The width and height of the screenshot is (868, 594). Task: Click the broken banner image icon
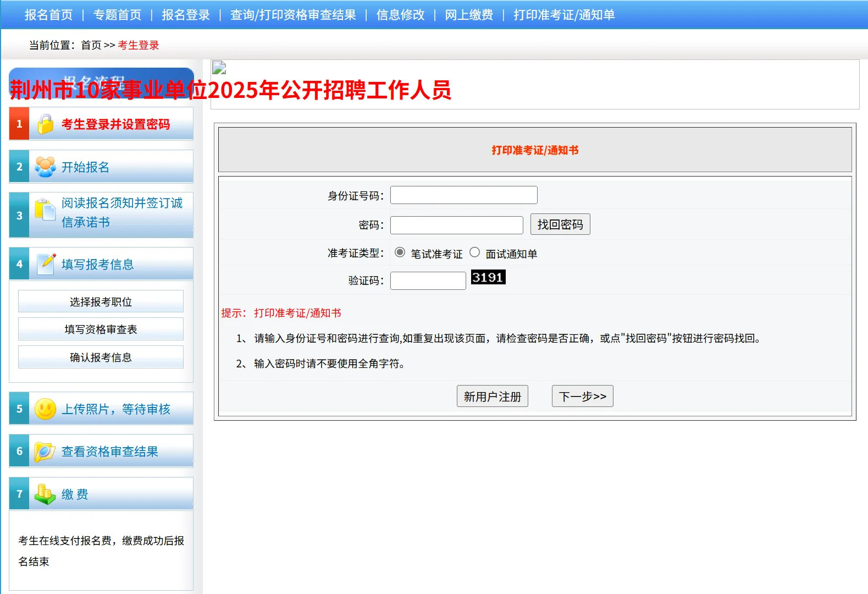[219, 67]
